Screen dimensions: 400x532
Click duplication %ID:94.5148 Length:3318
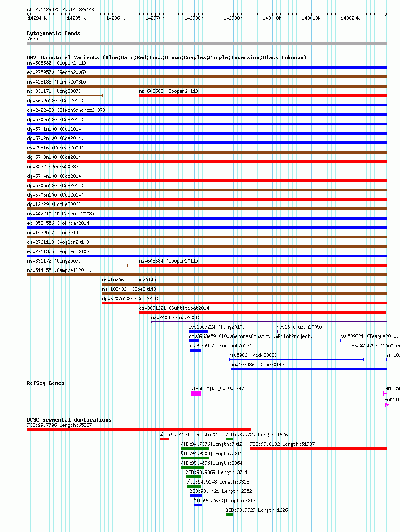pos(218,482)
